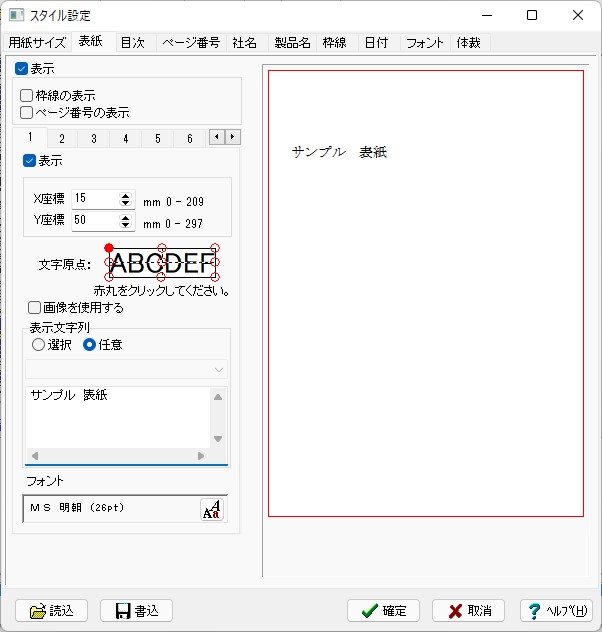This screenshot has width=602, height=632.
Task: Click text area scroll right arrow
Action: coord(201,456)
